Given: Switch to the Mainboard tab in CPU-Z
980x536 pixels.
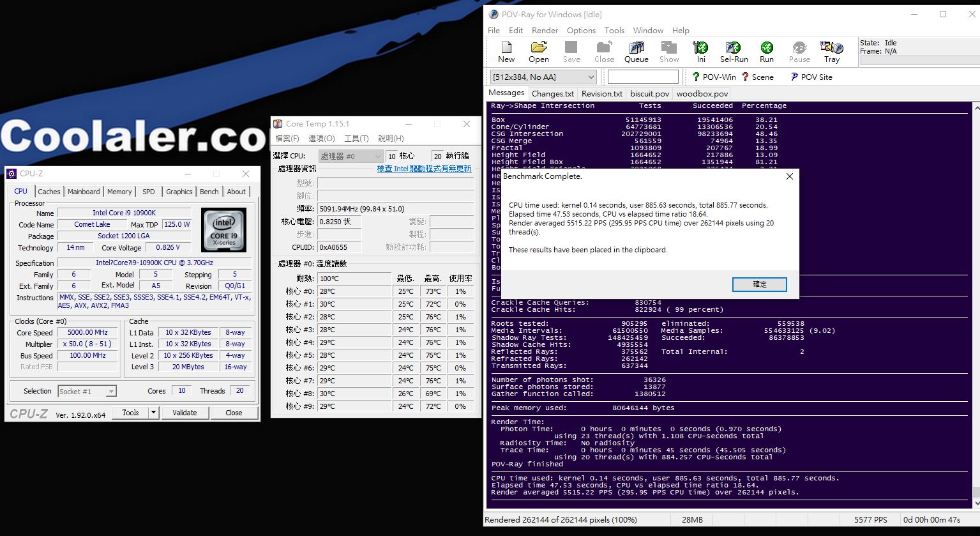Looking at the screenshot, I should coord(84,192).
